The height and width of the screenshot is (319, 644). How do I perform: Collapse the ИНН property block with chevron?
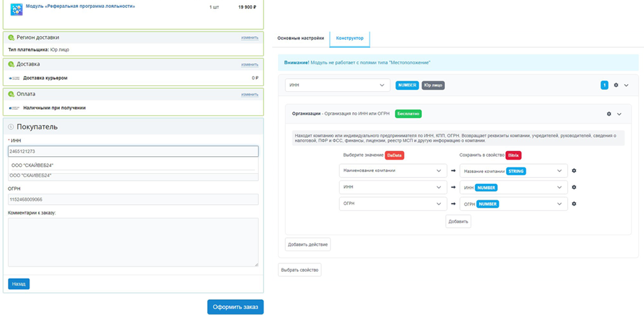626,85
